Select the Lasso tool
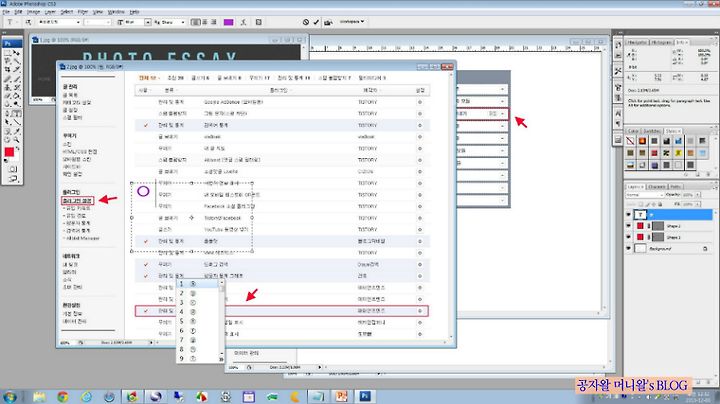 coord(8,61)
